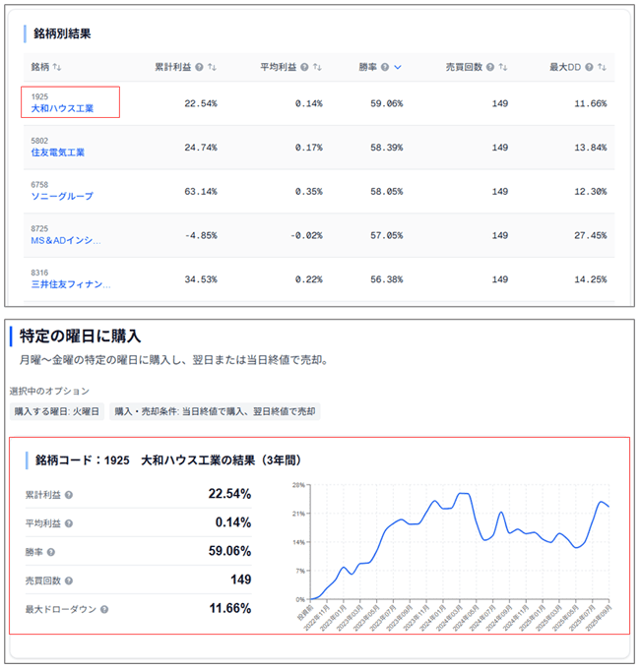Show help for 勝率 in result panel

coord(51,552)
